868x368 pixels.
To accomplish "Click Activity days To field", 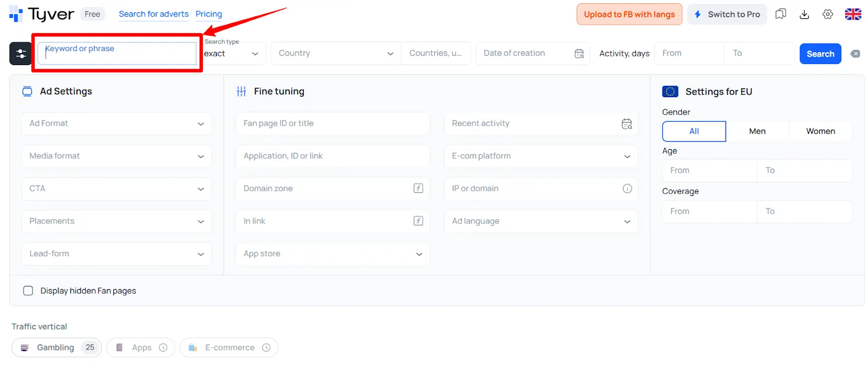I will point(759,53).
